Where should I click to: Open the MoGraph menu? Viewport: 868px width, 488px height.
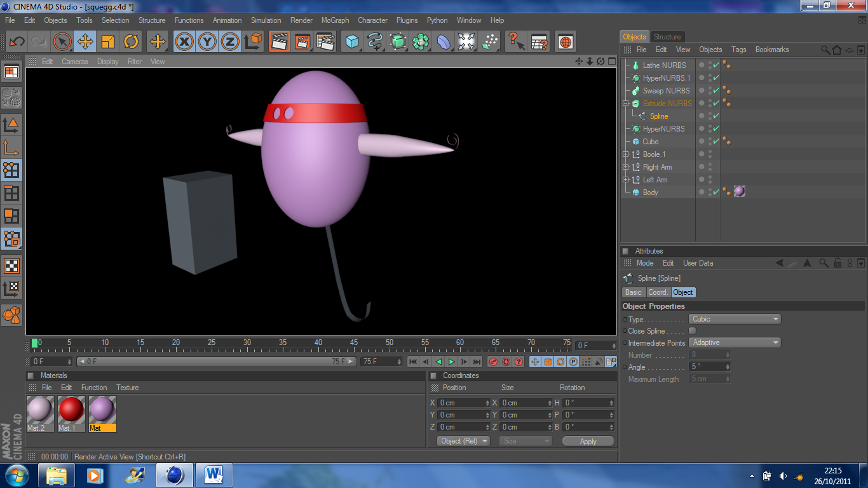(335, 20)
